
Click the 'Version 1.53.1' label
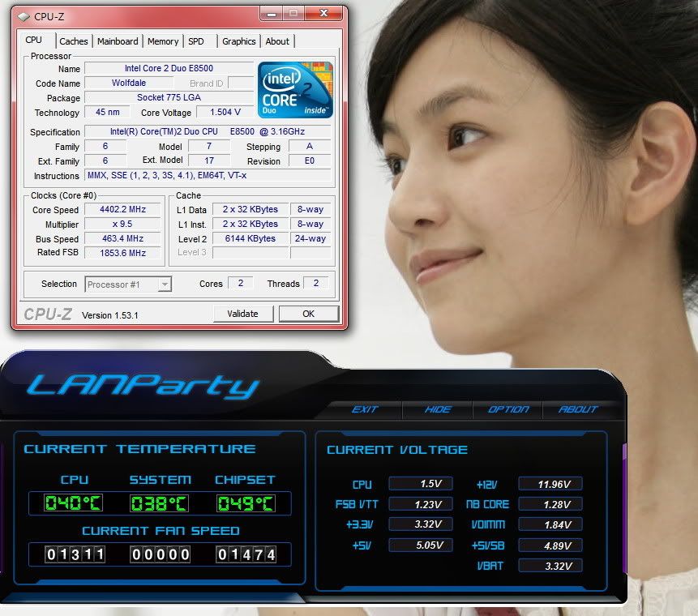(110, 315)
